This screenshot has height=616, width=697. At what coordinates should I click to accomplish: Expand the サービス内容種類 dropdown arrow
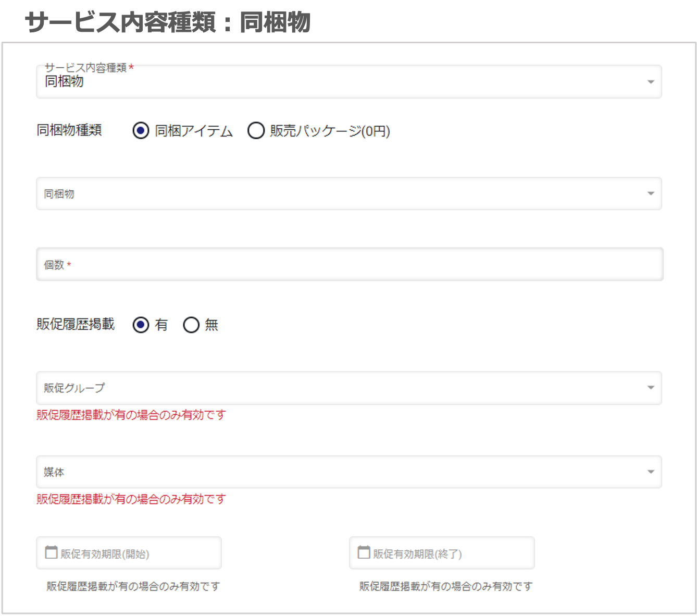(650, 82)
